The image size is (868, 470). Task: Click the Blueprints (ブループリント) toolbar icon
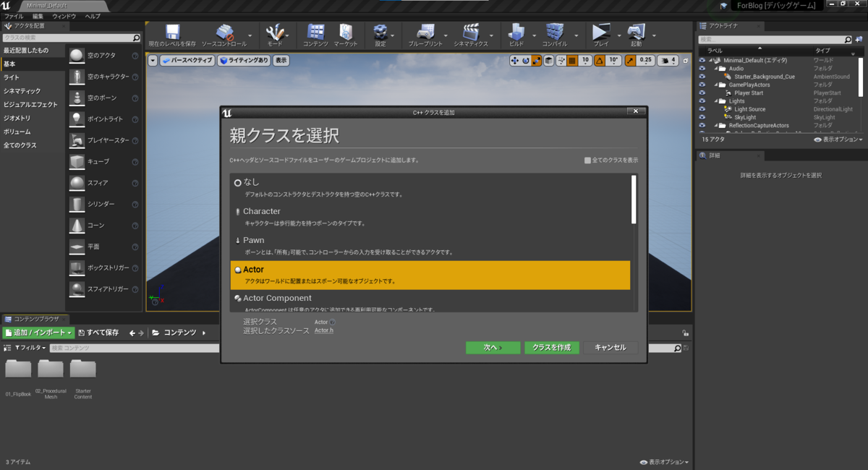(x=425, y=33)
